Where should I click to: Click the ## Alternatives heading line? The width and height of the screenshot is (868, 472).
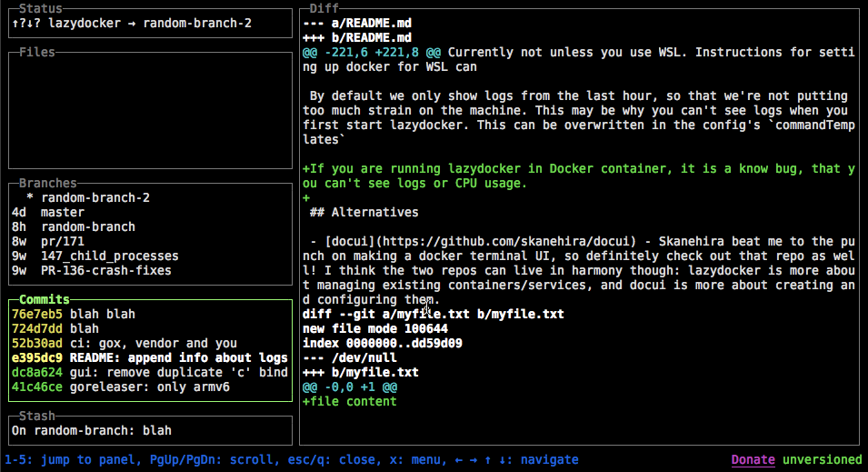364,212
